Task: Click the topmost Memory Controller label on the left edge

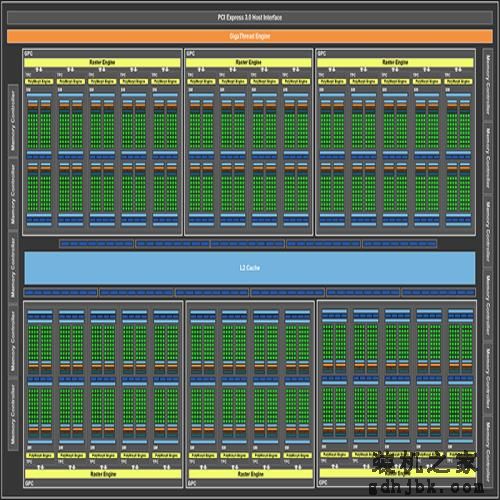Action: click(13, 120)
